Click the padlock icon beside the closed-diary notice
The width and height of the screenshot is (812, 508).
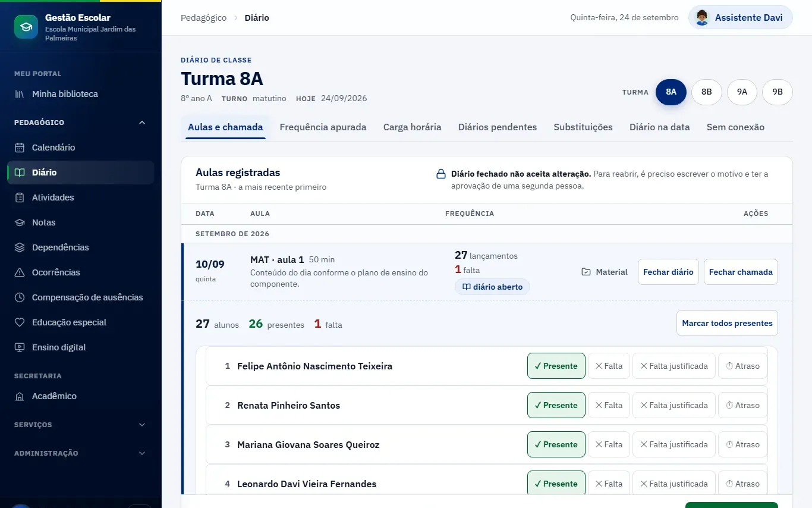tap(441, 174)
